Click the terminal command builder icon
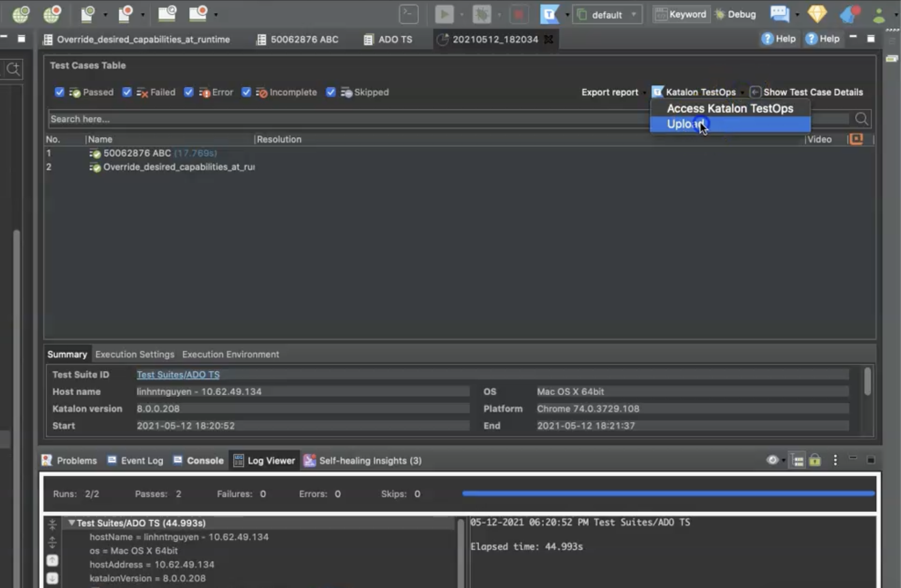 pos(408,15)
